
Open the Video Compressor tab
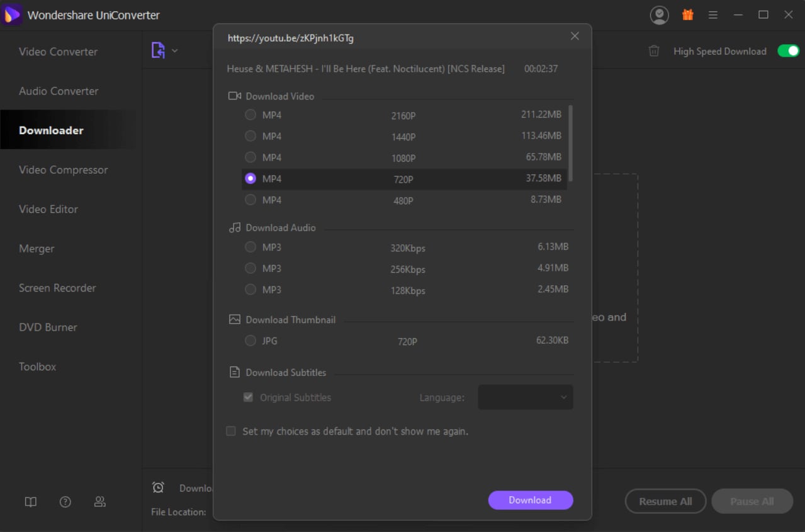pyautogui.click(x=63, y=170)
